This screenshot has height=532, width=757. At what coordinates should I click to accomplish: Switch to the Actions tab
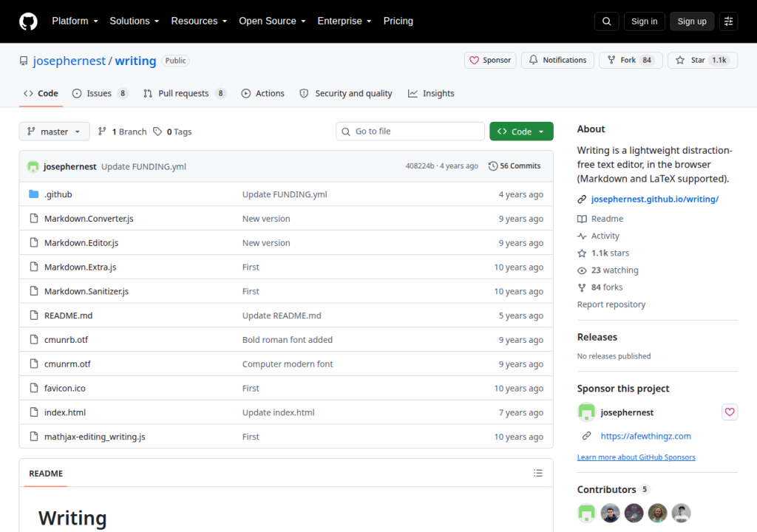click(x=263, y=94)
